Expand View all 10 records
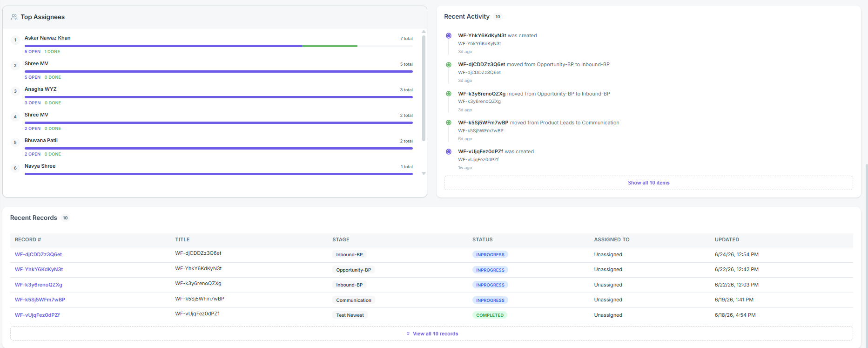This screenshot has width=868, height=348. (x=431, y=334)
